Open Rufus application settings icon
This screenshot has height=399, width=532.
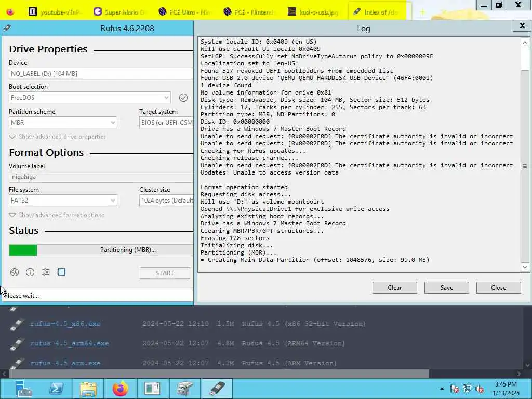[x=46, y=272]
